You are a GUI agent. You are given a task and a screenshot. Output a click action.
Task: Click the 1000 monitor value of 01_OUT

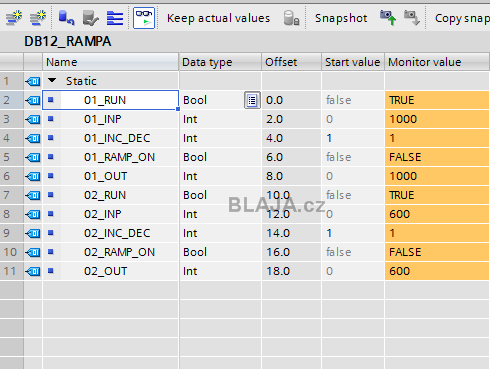point(437,176)
